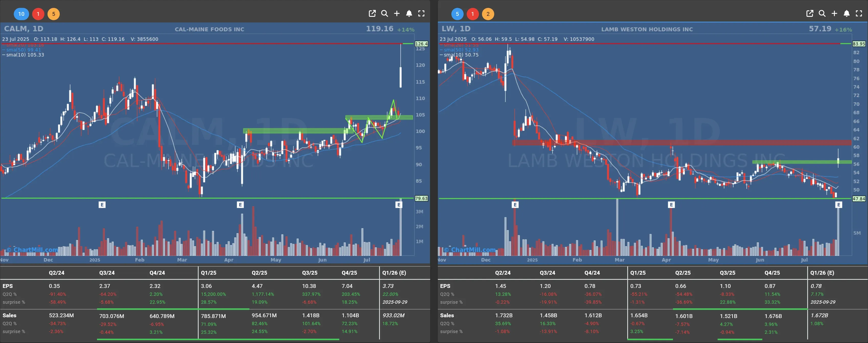Add CALM to watchlist with plus icon
The height and width of the screenshot is (343, 868).
tap(397, 14)
